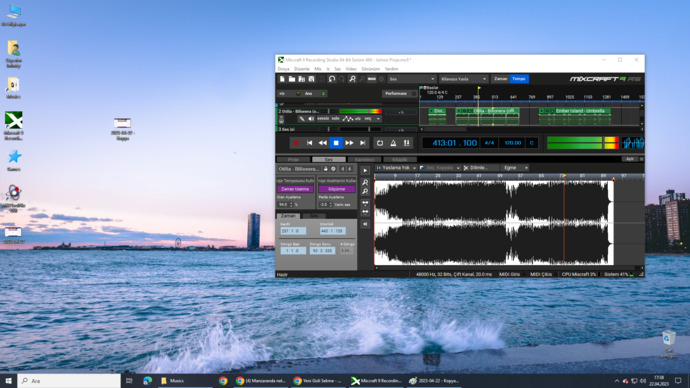Image resolution: width=690 pixels, height=388 pixels.
Task: Click the Uzunluk length input field
Action: (x=333, y=231)
